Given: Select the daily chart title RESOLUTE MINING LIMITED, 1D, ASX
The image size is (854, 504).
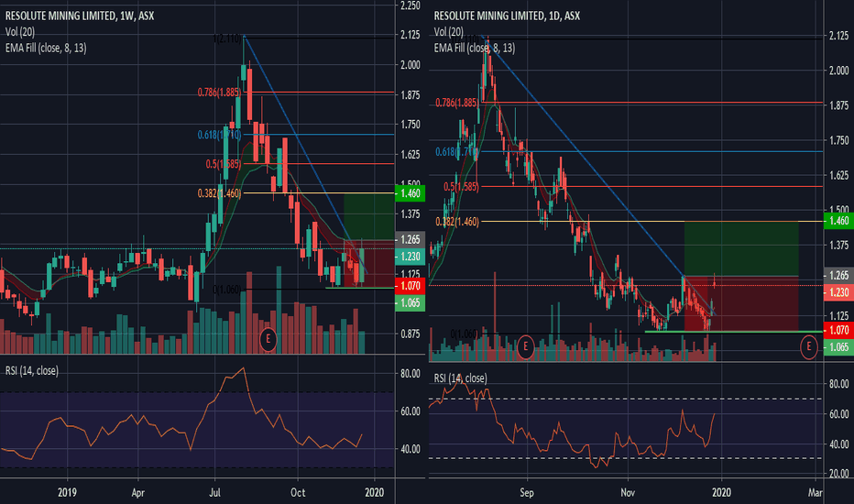Looking at the screenshot, I should click(507, 16).
